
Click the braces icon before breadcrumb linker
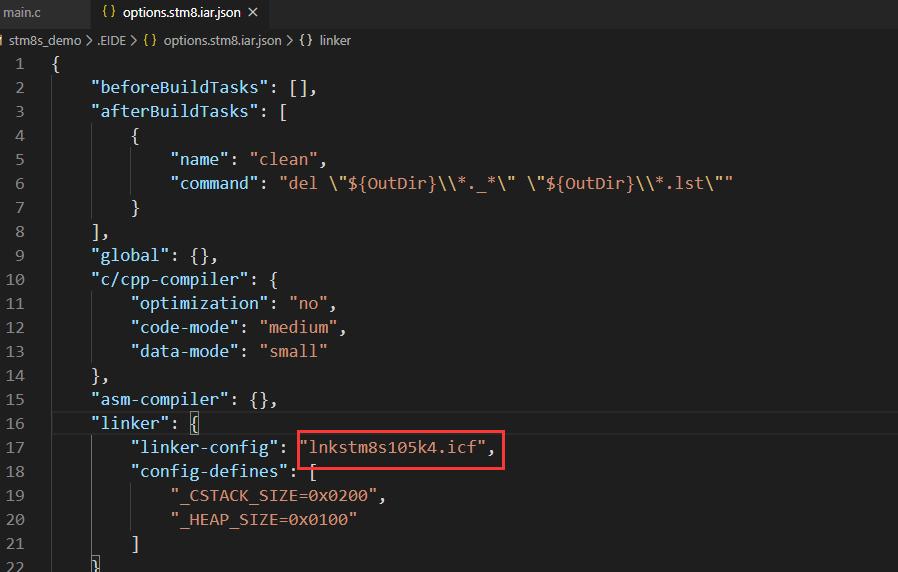coord(306,41)
